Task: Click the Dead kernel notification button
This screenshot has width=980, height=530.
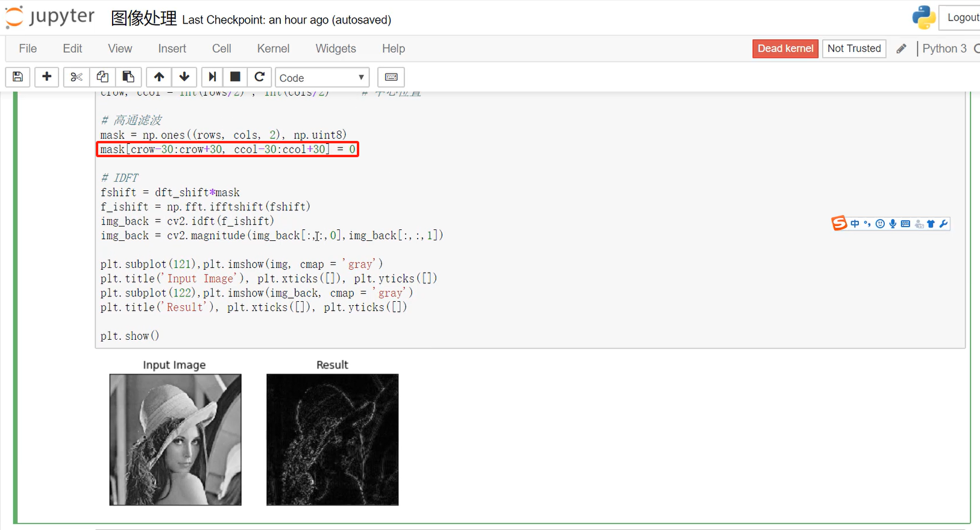Action: [785, 49]
